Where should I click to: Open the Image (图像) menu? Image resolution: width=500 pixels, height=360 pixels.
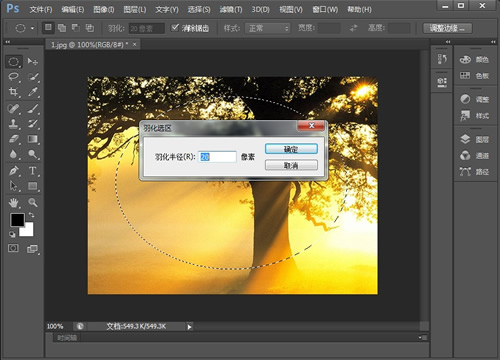[x=104, y=9]
